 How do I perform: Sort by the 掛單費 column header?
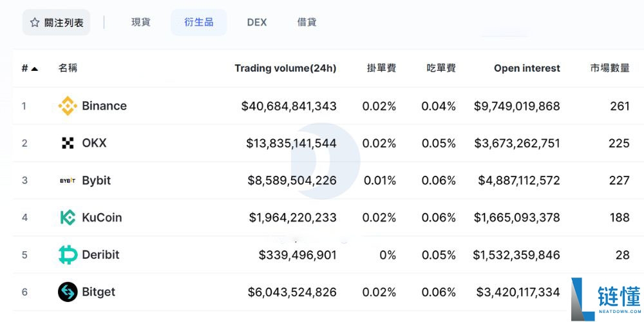(381, 68)
